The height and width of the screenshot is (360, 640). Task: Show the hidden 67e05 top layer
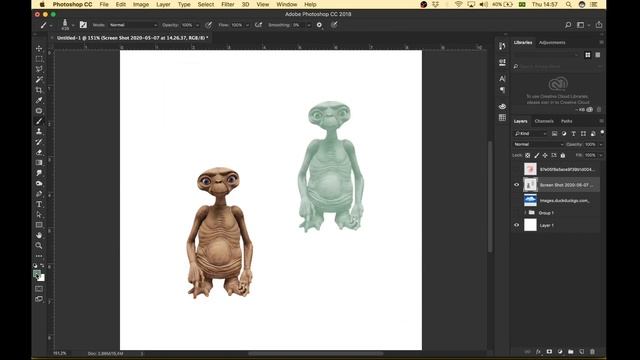[516, 169]
